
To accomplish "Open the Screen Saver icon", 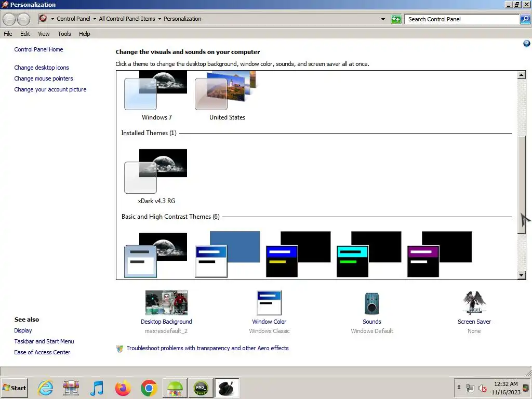I will (x=474, y=303).
